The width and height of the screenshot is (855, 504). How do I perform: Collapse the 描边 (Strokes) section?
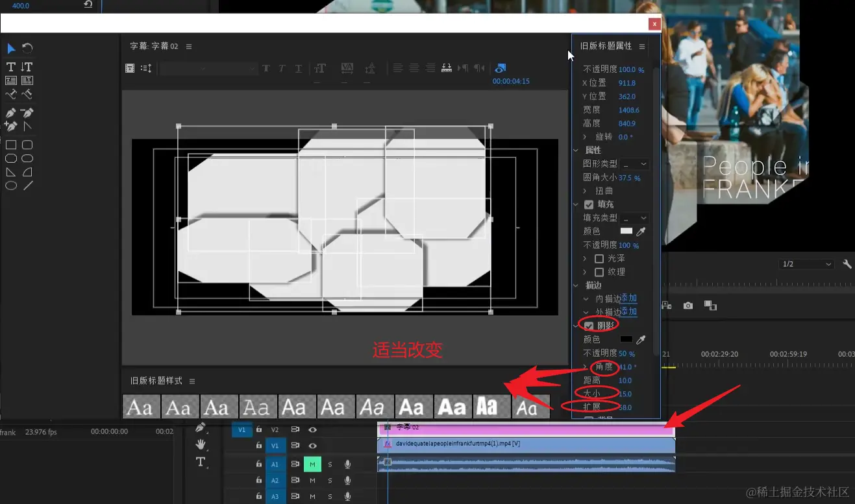[x=575, y=285]
